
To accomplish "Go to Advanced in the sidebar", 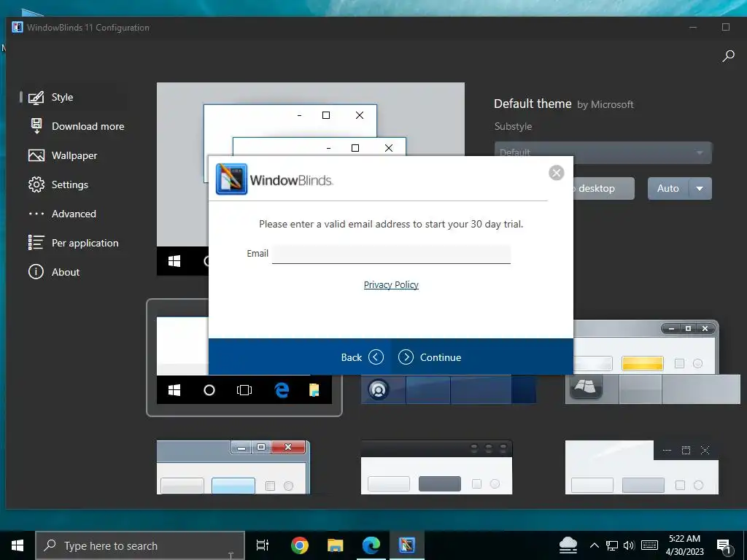I will [74, 214].
